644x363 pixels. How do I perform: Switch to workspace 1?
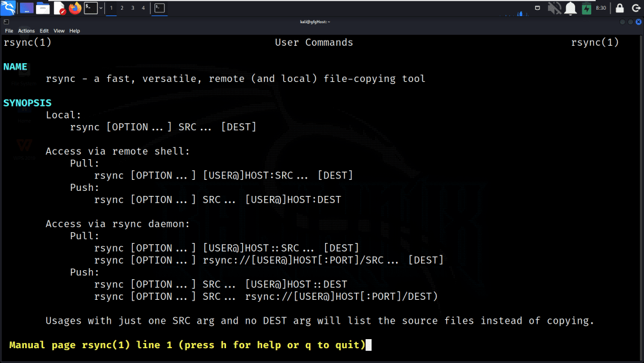[111, 8]
